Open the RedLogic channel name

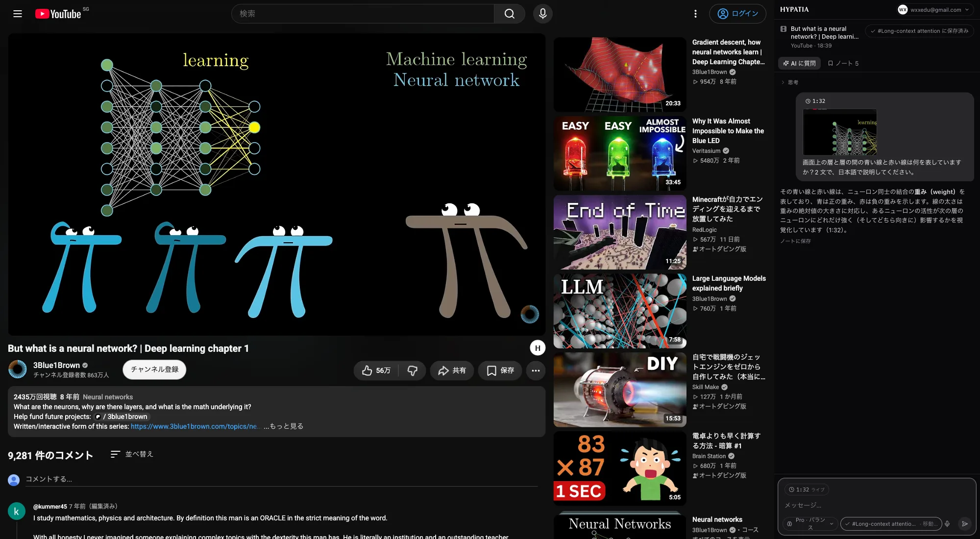pos(704,230)
